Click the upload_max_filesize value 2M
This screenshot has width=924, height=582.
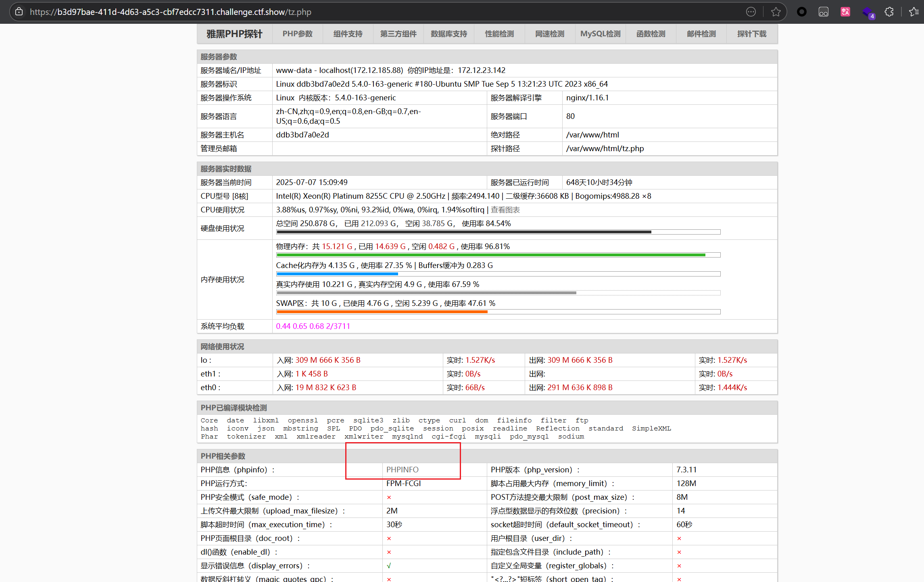pos(392,511)
